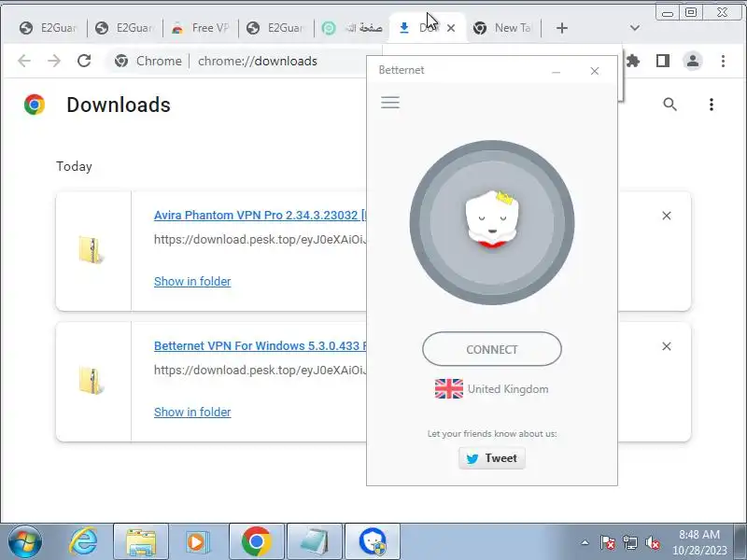Click the Betternet zip file icon

pos(91,381)
